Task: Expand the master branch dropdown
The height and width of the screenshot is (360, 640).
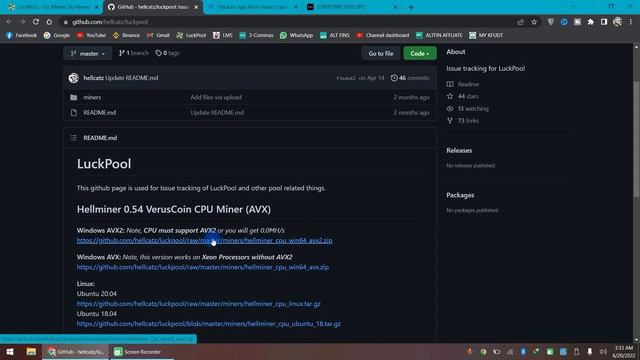Action: coord(87,53)
